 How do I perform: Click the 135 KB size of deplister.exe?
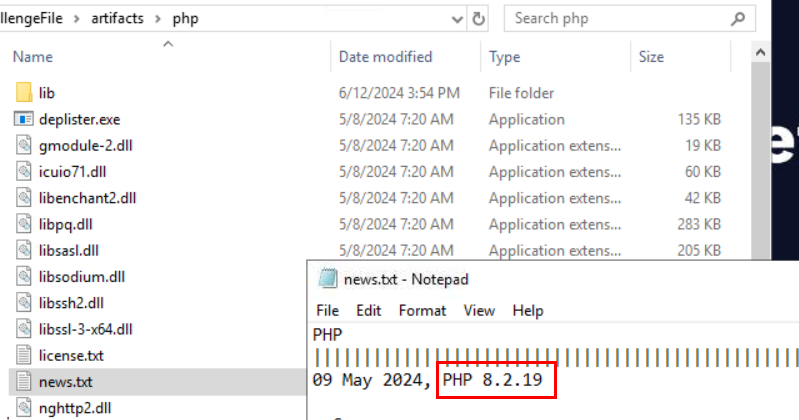699,119
